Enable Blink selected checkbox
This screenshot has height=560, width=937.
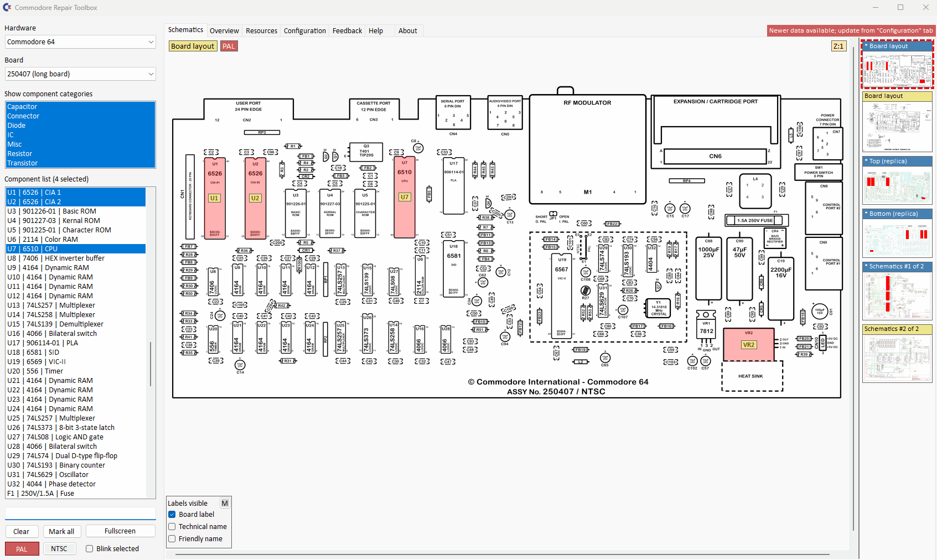pyautogui.click(x=90, y=549)
